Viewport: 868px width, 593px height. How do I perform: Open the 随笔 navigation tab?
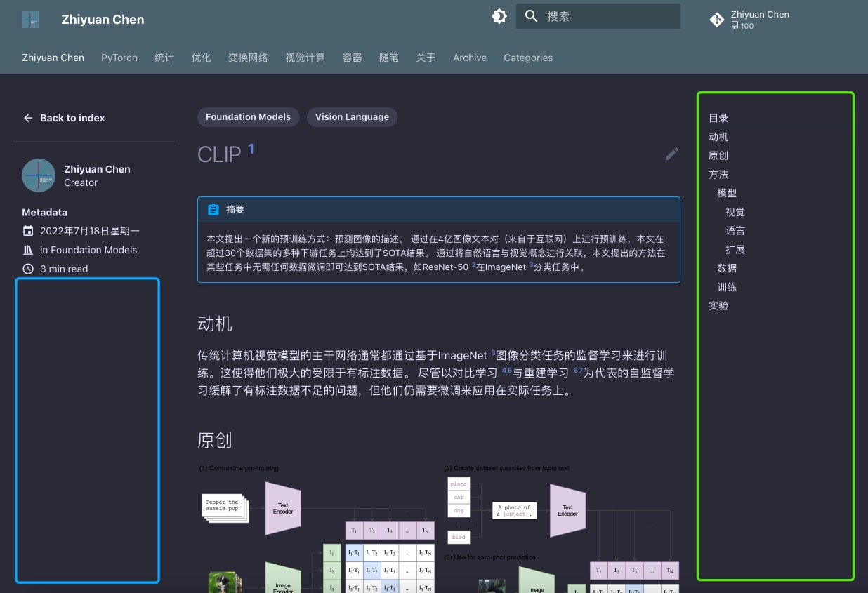point(389,58)
